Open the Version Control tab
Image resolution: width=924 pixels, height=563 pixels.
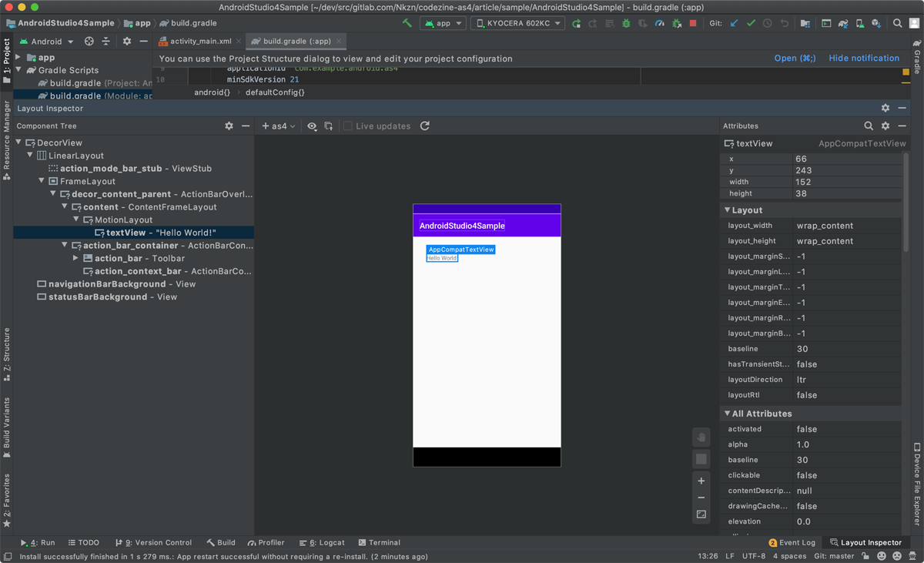[x=152, y=542]
